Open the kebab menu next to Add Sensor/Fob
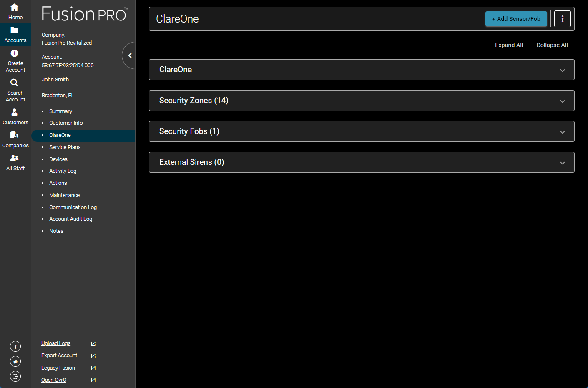 (x=562, y=19)
